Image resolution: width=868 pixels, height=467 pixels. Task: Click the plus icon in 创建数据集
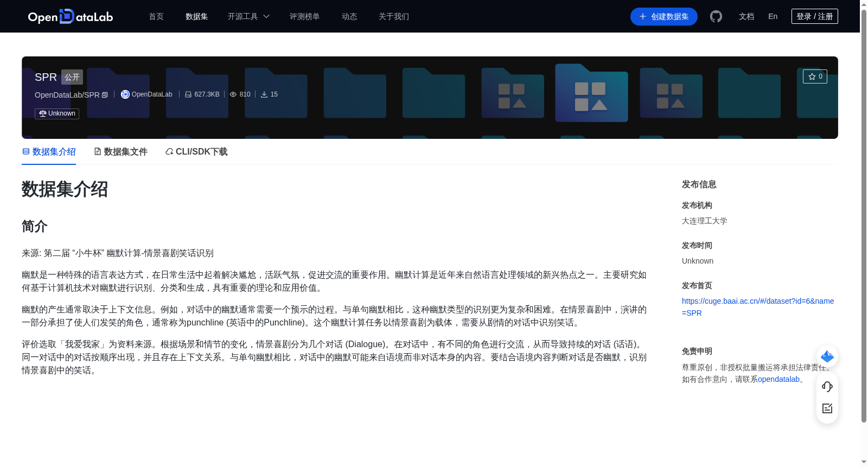click(x=643, y=16)
